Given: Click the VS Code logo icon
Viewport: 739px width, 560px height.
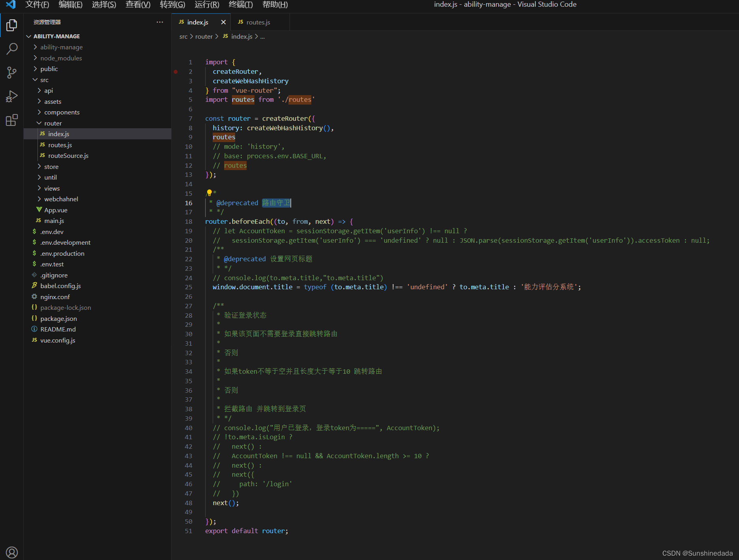Looking at the screenshot, I should coord(11,4).
